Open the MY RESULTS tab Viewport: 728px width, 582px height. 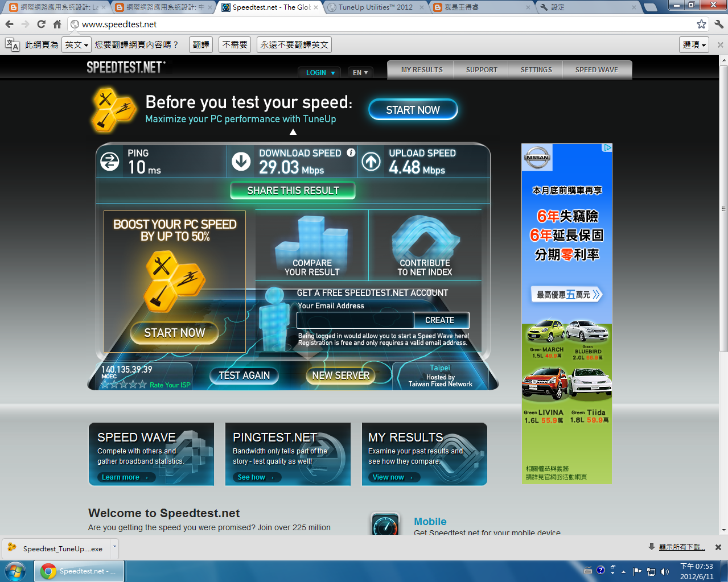pyautogui.click(x=422, y=70)
